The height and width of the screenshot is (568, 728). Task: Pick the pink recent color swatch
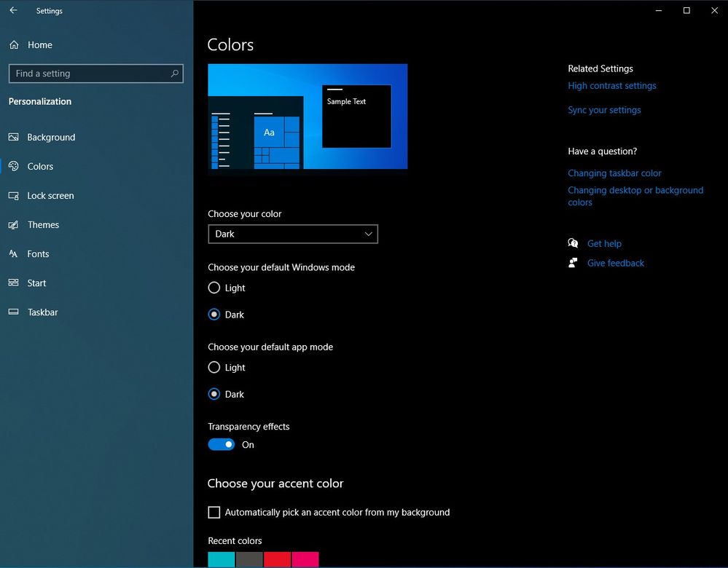pos(305,560)
